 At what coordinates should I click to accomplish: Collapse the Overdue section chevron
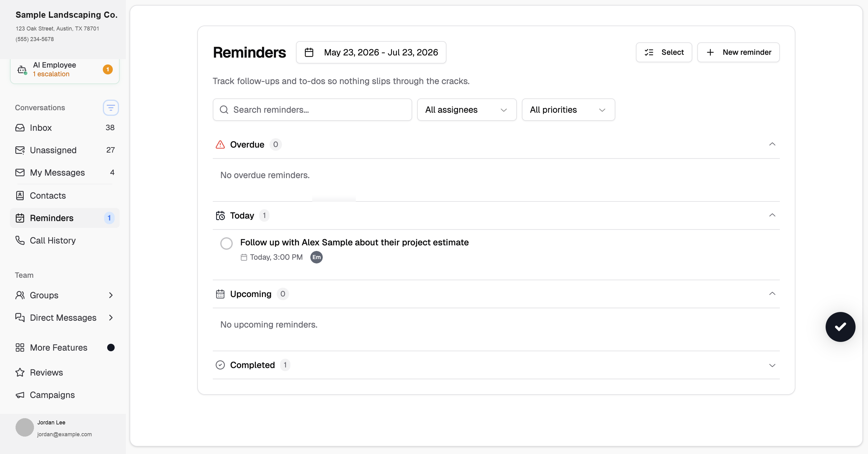click(x=772, y=144)
